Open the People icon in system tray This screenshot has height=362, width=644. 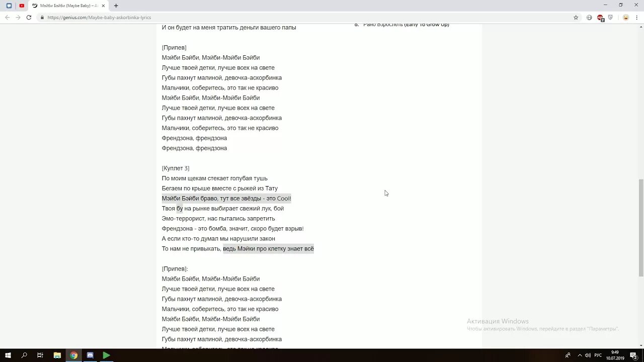coord(568,355)
